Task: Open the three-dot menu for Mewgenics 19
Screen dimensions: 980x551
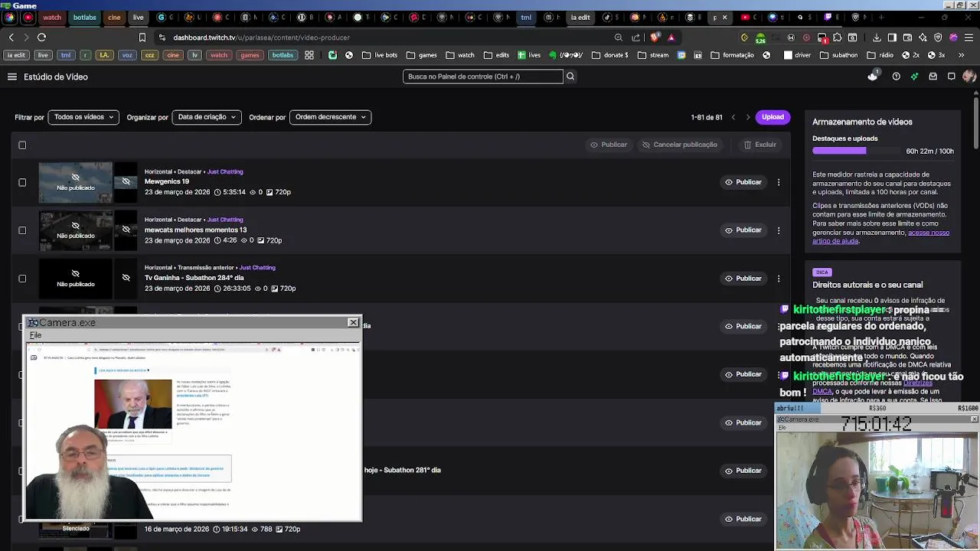Action: [779, 182]
